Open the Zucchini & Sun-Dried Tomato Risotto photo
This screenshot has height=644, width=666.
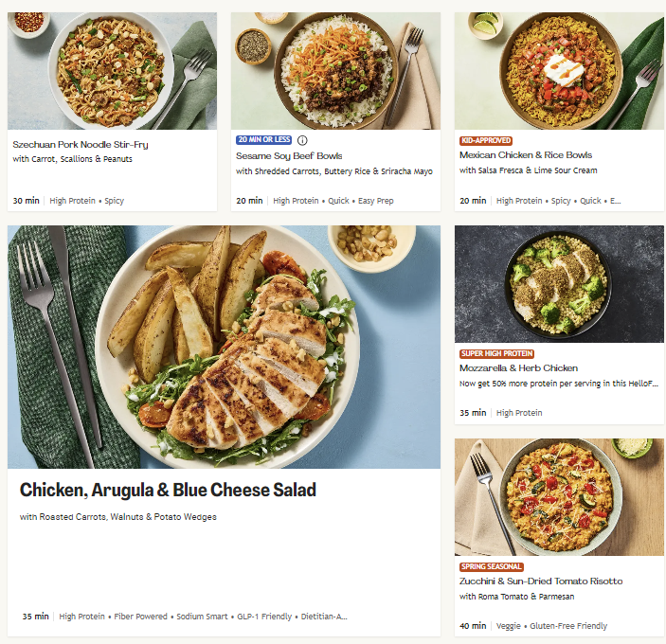click(x=559, y=497)
